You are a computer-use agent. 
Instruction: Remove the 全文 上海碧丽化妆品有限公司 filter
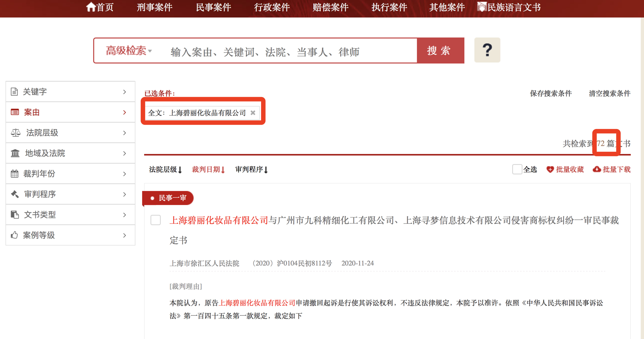[x=253, y=113]
